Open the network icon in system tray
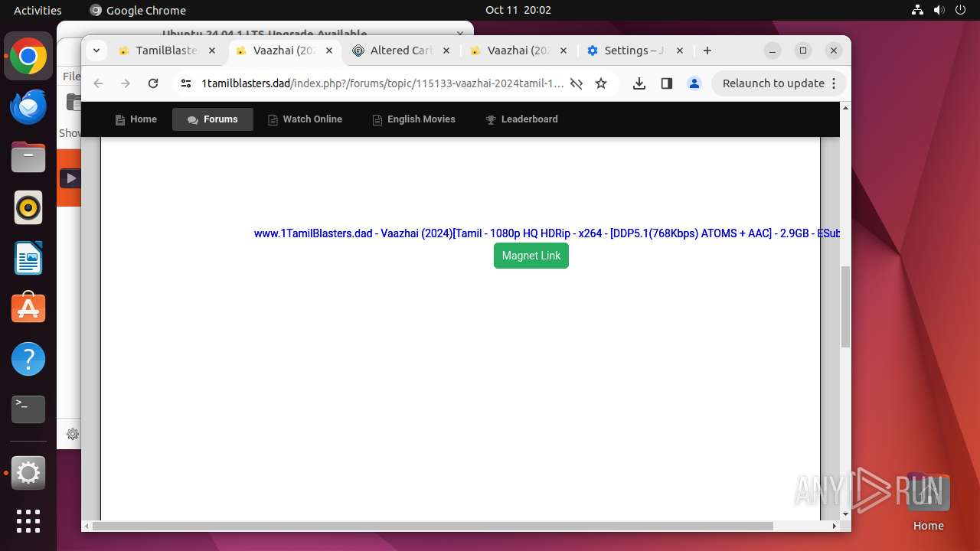 [x=917, y=10]
